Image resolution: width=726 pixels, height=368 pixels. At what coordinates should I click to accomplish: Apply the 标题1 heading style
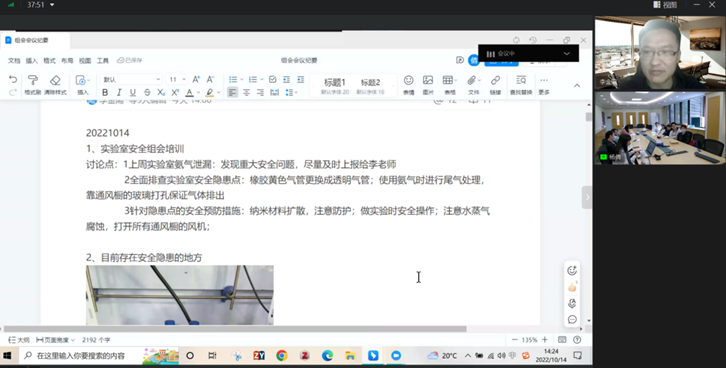335,86
